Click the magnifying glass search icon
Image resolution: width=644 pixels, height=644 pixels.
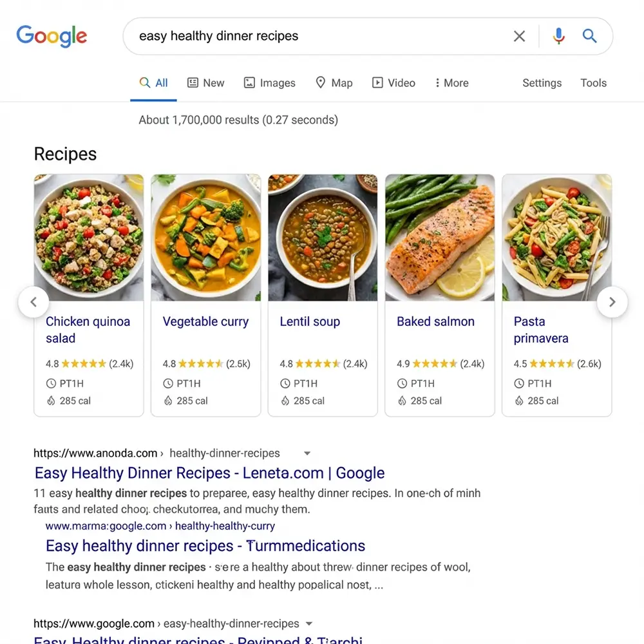pyautogui.click(x=589, y=36)
